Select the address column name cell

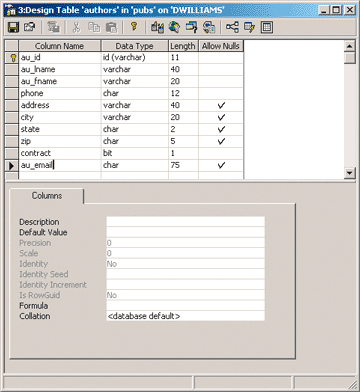click(60, 106)
